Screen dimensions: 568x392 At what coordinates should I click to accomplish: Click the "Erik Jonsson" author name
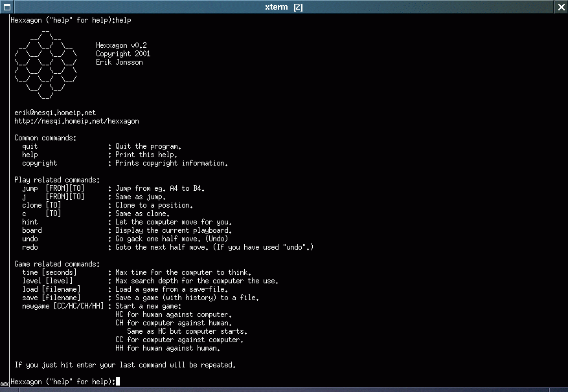[x=119, y=62]
